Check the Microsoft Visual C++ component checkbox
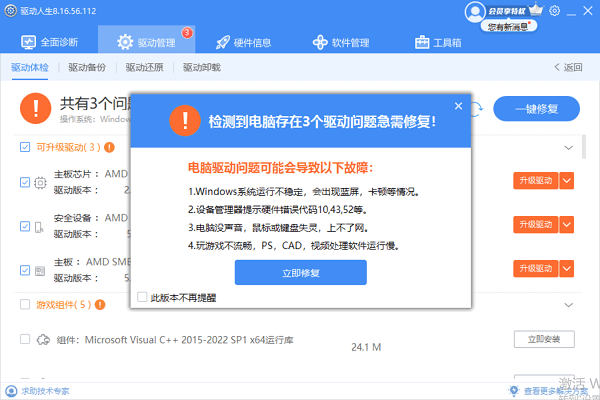This screenshot has height=400, width=600. pos(25,339)
